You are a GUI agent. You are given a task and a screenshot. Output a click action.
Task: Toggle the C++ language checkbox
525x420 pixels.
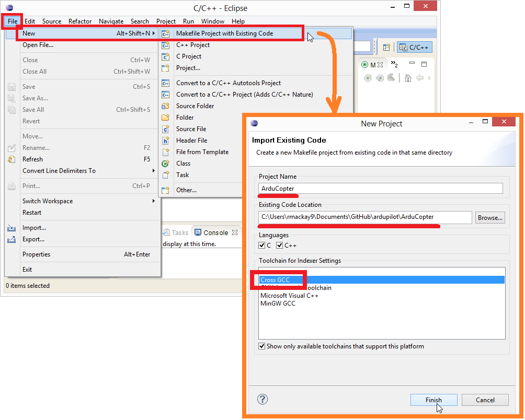tap(280, 246)
